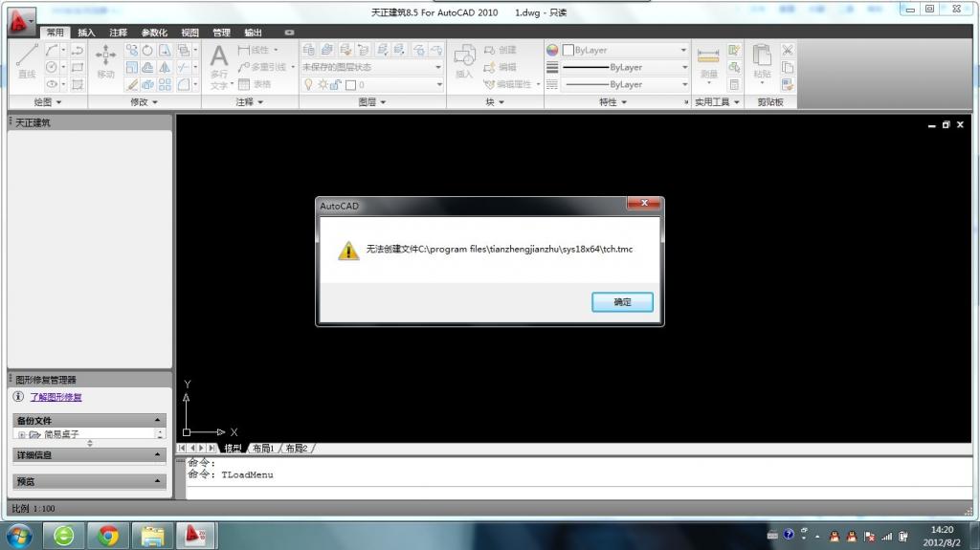The height and width of the screenshot is (550, 980).
Task: Click the 粘贴 paste icon
Action: (762, 62)
